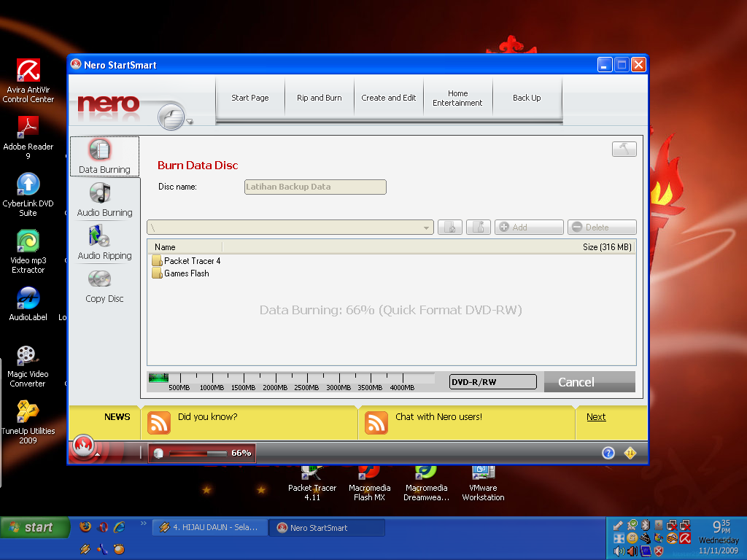Select the Packet Tracer 4 folder
This screenshot has height=560, width=747.
(x=186, y=261)
